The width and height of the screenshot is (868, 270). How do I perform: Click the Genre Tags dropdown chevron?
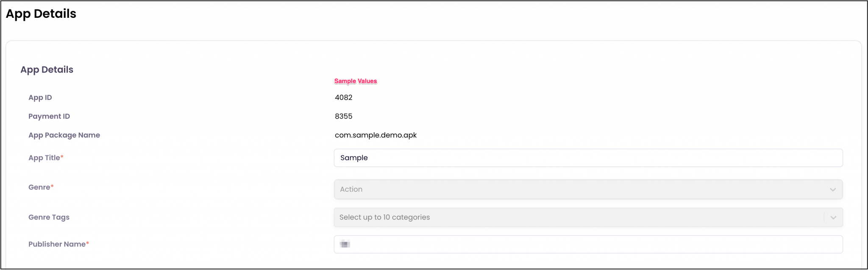tap(832, 217)
